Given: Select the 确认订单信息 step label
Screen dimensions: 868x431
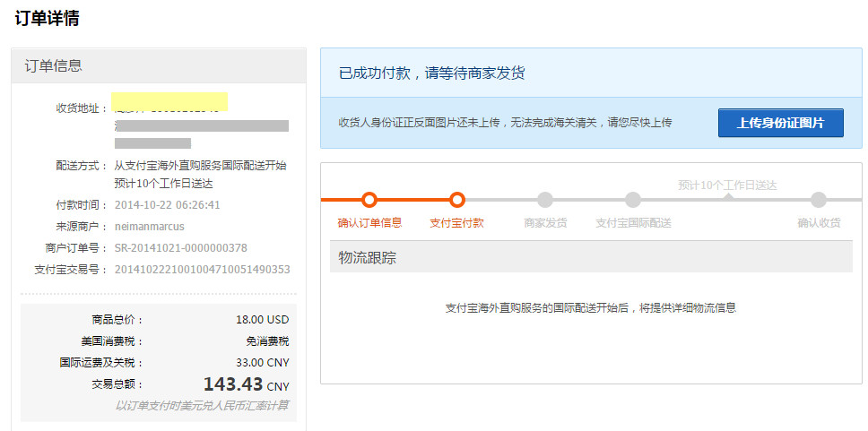Looking at the screenshot, I should [369, 222].
